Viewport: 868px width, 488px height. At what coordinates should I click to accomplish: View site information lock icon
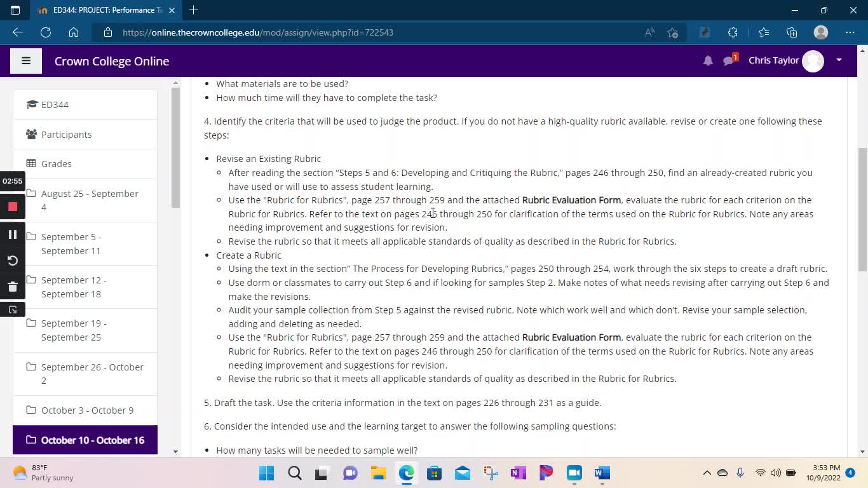pos(108,32)
